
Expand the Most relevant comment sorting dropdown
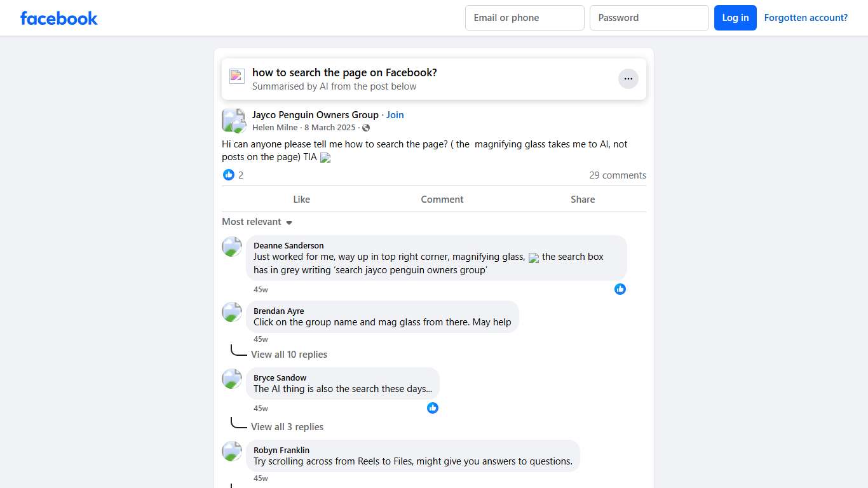click(257, 222)
